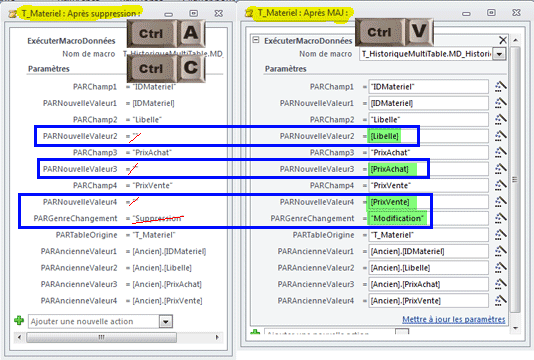The width and height of the screenshot is (534, 360).
Task: Click the T_Materiel : Après MAJ window icon
Action: click(249, 13)
